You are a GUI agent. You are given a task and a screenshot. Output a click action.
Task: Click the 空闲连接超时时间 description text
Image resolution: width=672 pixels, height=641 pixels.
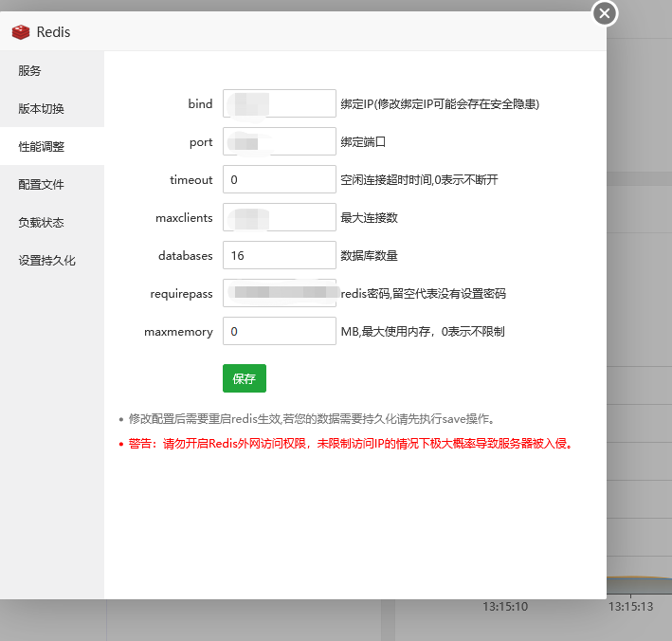419,179
